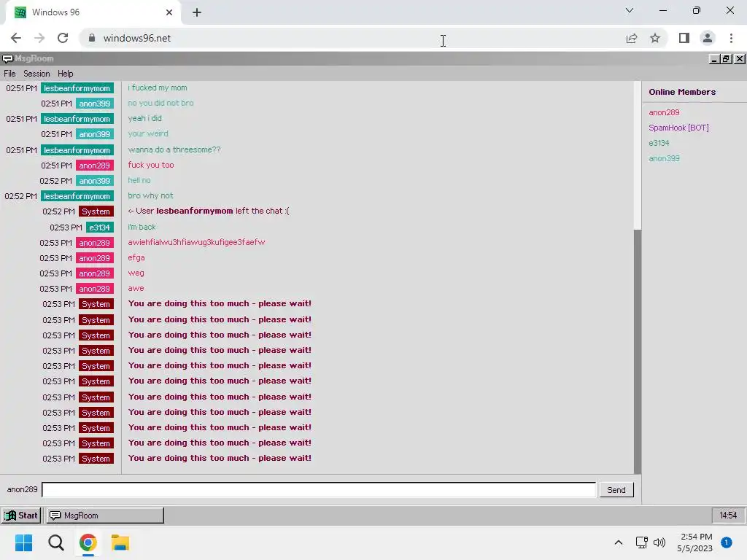Click the message 'wanna do a threesome??'

pos(174,149)
